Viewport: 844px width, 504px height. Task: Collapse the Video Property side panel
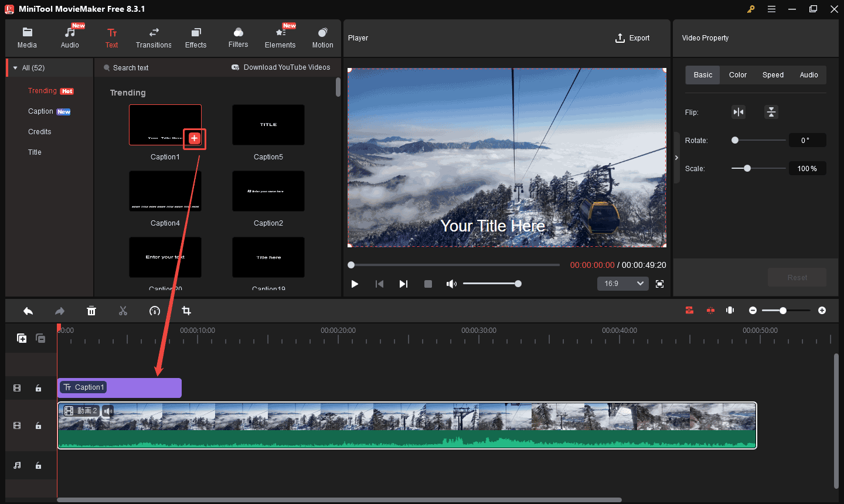tap(676, 158)
